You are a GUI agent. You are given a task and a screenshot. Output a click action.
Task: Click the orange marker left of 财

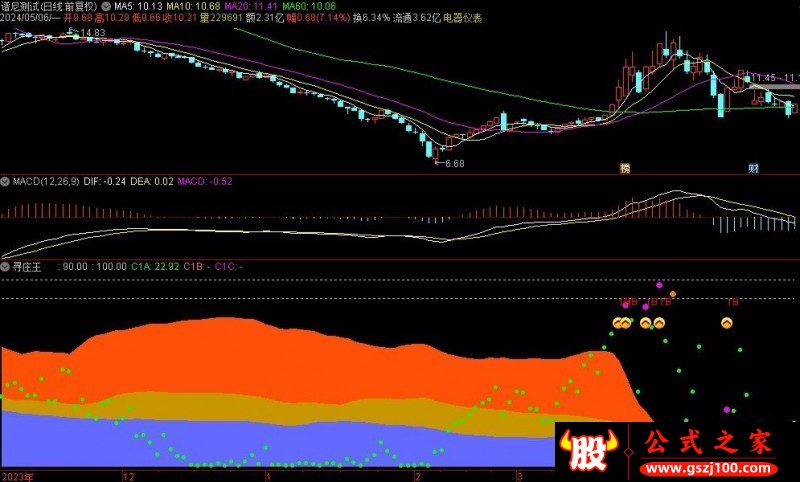point(626,168)
